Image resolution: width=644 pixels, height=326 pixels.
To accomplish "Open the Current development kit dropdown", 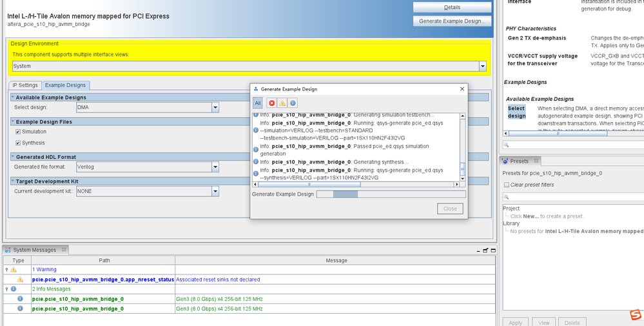I will tap(215, 192).
